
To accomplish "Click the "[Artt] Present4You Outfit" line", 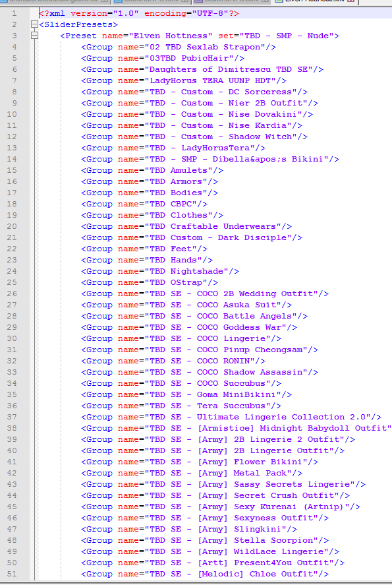I will point(213,562).
